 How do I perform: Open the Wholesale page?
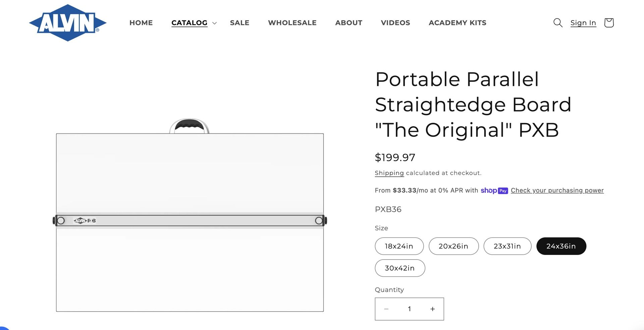[x=292, y=23]
